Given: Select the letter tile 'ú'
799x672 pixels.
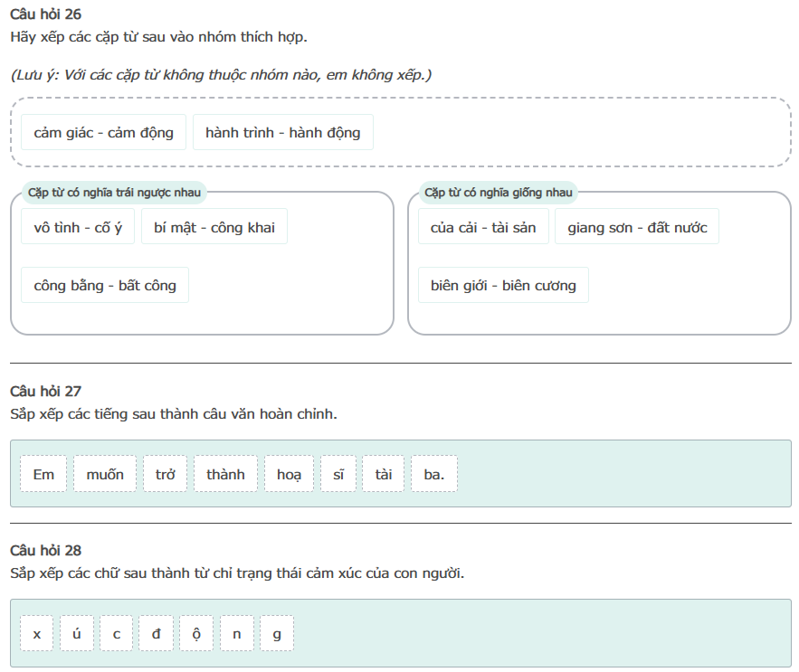Looking at the screenshot, I should pos(77,634).
